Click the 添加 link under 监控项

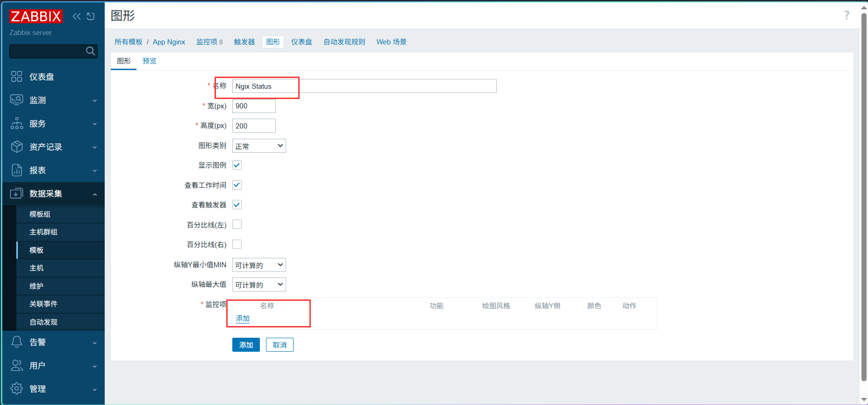(x=243, y=319)
